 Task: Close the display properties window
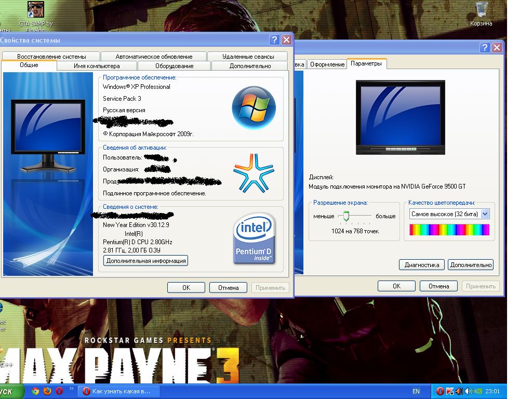coord(497,47)
